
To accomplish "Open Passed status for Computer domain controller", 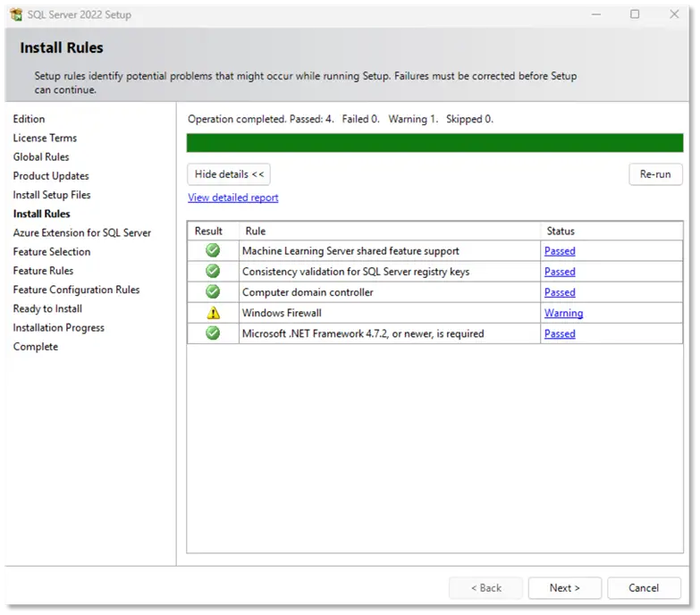I will [x=560, y=292].
